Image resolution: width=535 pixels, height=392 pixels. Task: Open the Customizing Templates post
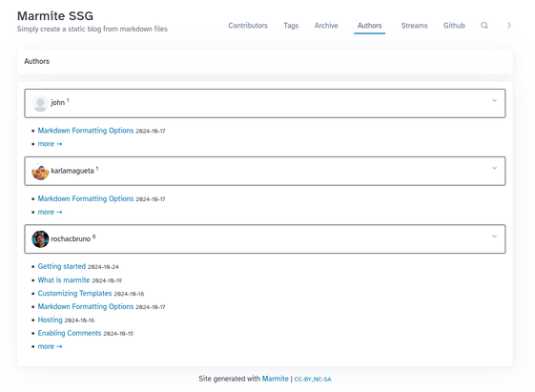click(74, 293)
